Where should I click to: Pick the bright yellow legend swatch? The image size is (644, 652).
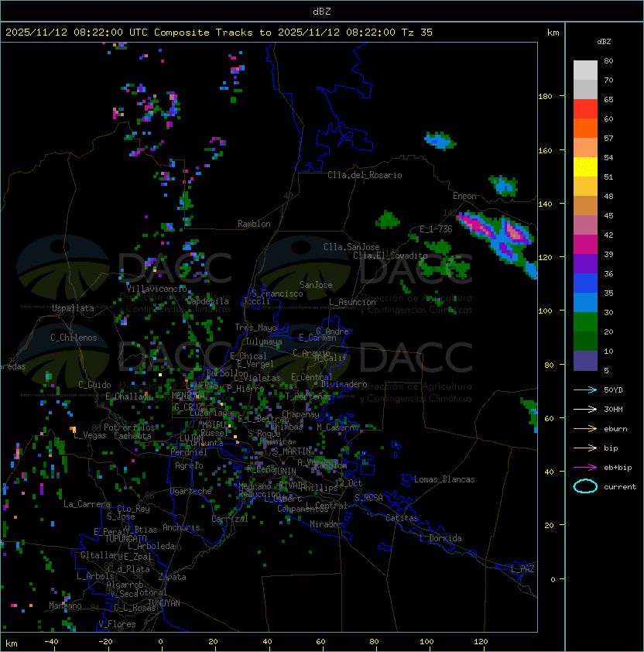[x=585, y=167]
